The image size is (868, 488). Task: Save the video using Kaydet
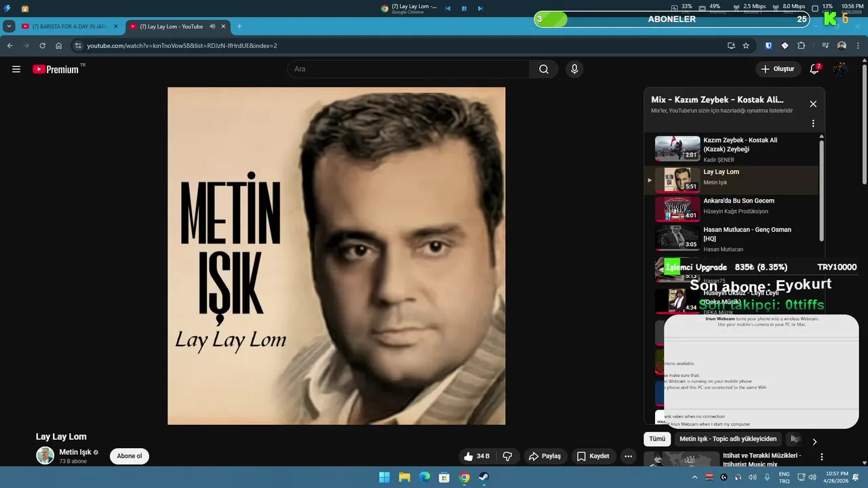point(593,456)
